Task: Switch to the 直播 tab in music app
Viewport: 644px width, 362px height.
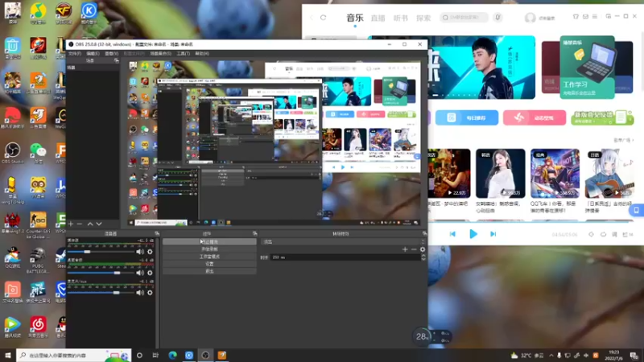Action: pyautogui.click(x=378, y=18)
